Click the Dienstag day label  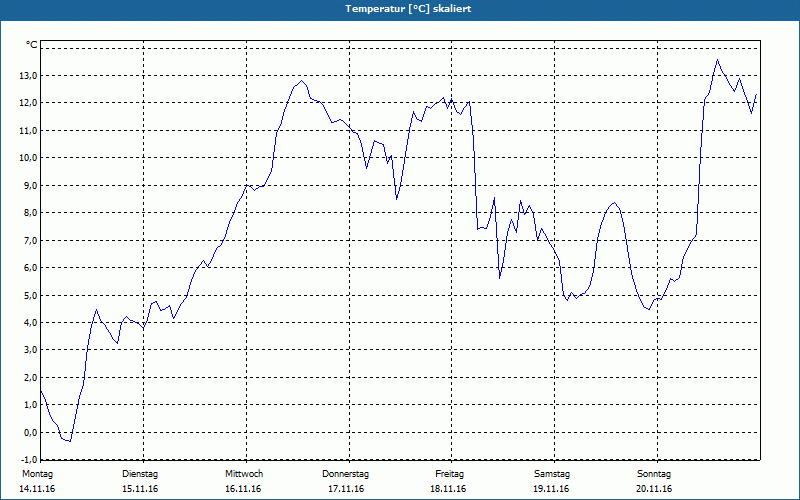(140, 474)
